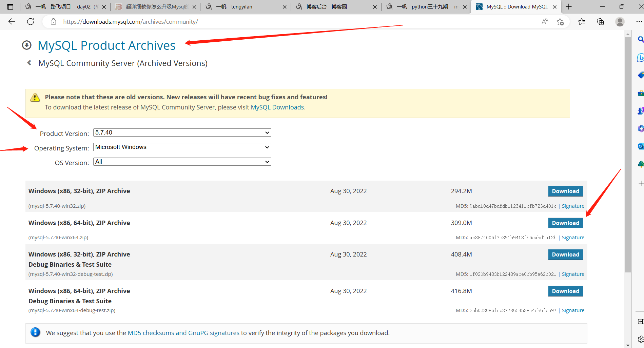
Task: Close the 超详细教你怎么升级Mysql tab
Action: [x=194, y=7]
